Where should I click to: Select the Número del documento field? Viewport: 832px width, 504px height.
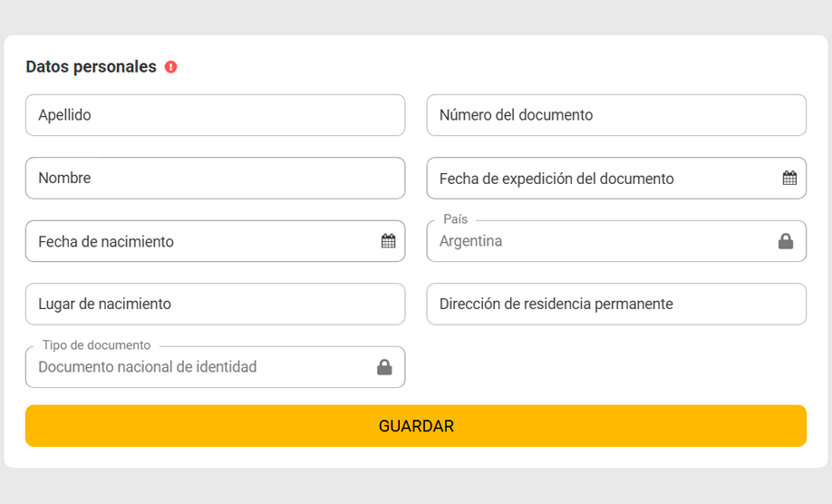616,115
